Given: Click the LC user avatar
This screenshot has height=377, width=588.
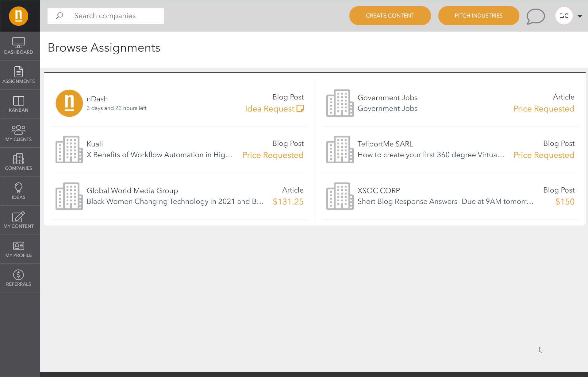Looking at the screenshot, I should pyautogui.click(x=564, y=16).
